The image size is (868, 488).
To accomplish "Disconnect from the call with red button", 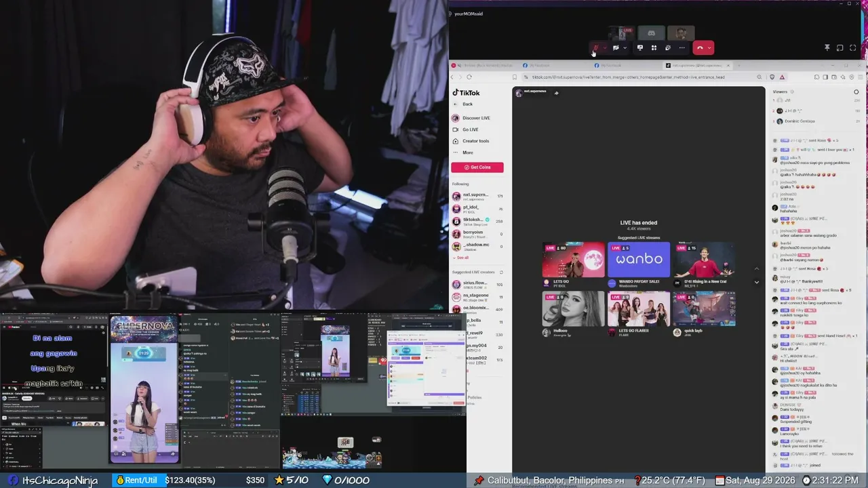I will tap(700, 48).
